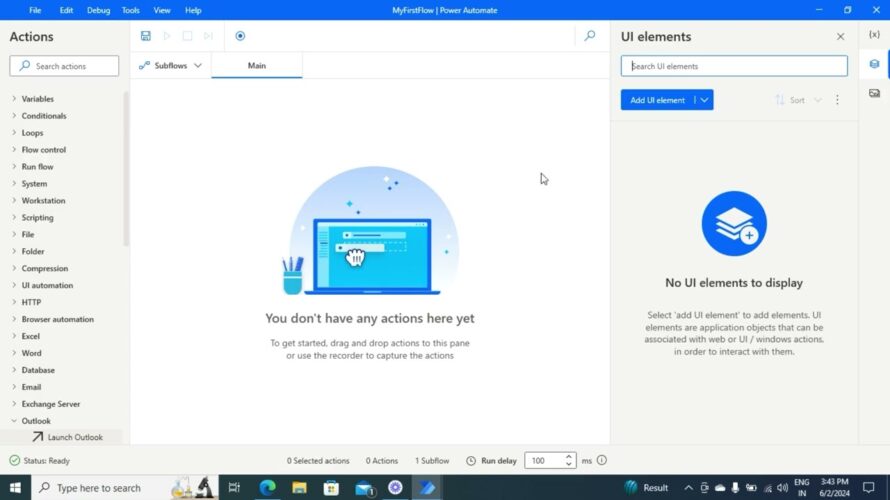Screen dimensions: 890x500
Task: Open the File menu
Action: coord(35,10)
